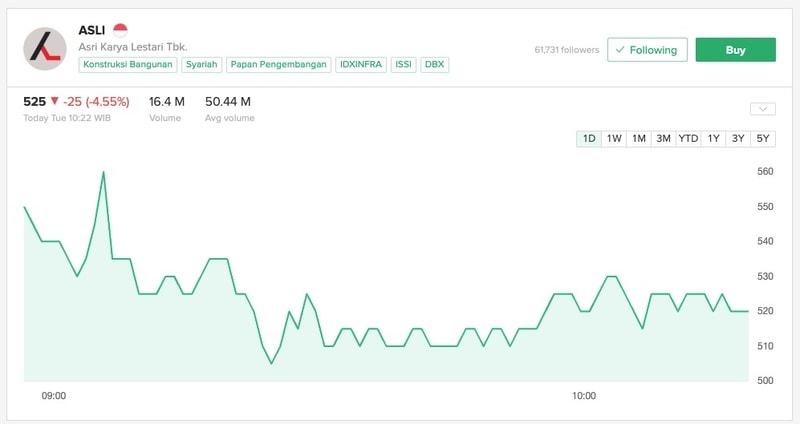Click the IDXINFRA index tag

362,64
